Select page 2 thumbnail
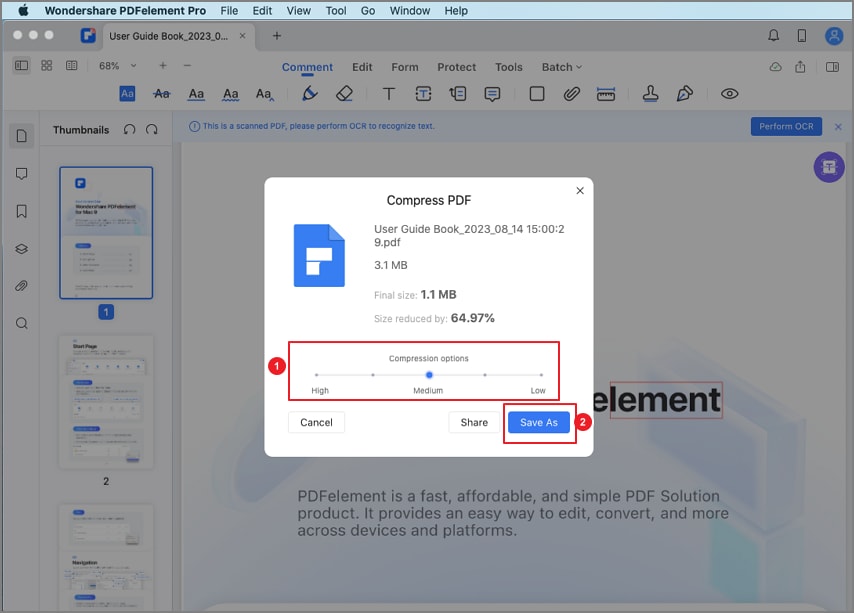The image size is (854, 613). pyautogui.click(x=106, y=402)
